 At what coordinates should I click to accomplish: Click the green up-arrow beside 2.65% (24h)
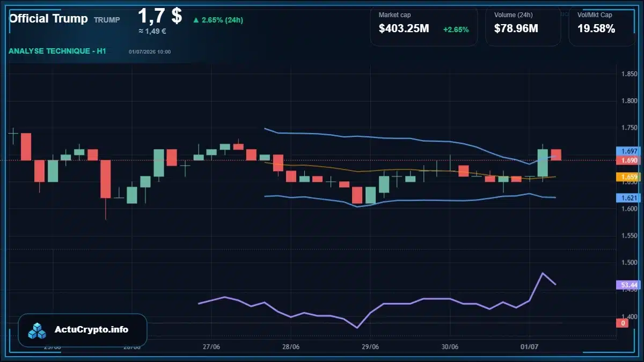click(x=196, y=20)
